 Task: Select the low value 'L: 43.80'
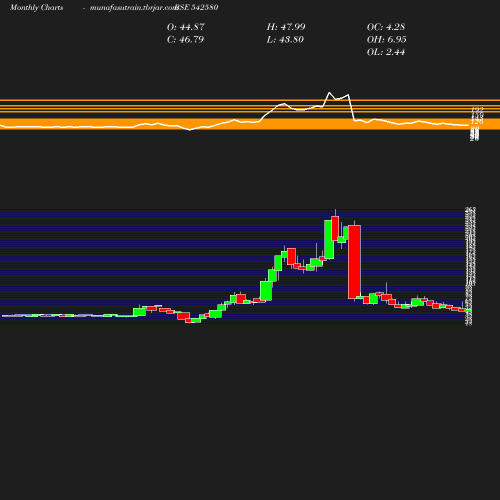click(x=285, y=40)
